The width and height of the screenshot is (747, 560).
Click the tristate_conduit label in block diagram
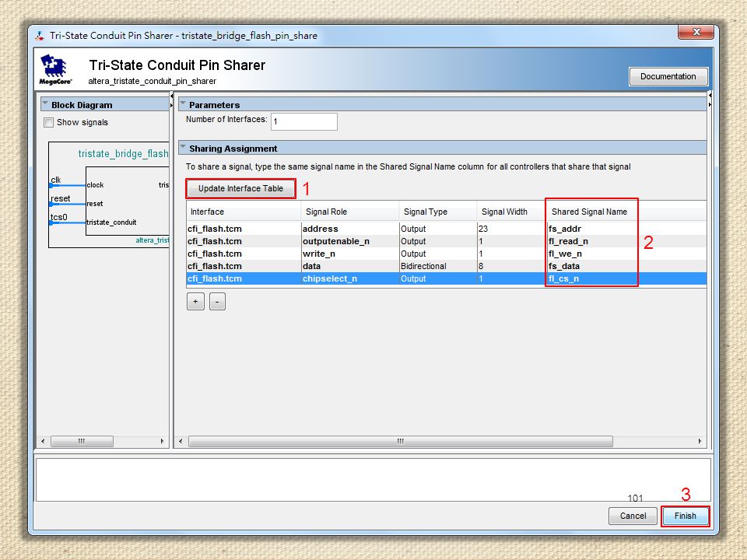pyautogui.click(x=111, y=222)
